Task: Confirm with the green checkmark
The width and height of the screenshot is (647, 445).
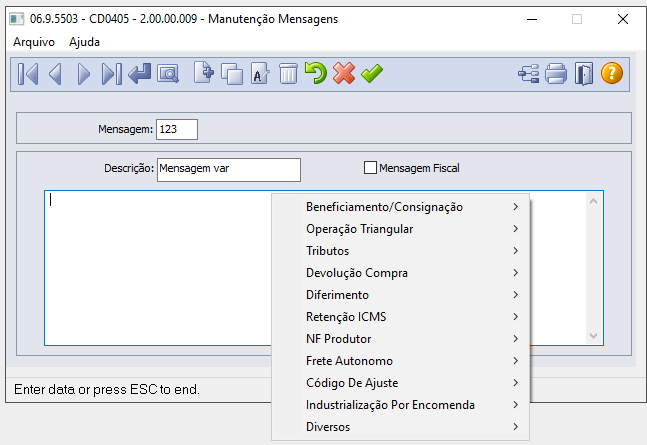Action: 372,74
